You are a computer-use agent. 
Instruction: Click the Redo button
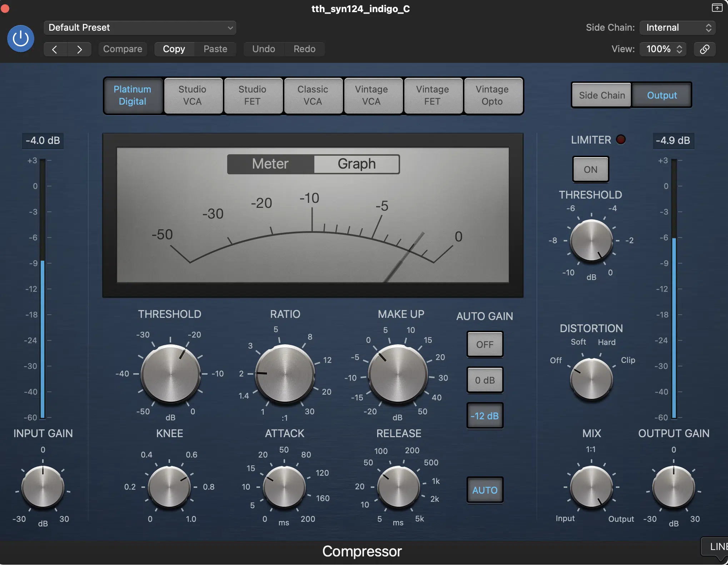304,49
